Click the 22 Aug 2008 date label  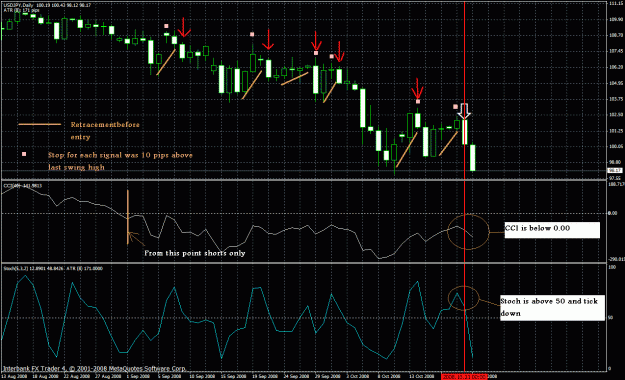click(x=76, y=376)
